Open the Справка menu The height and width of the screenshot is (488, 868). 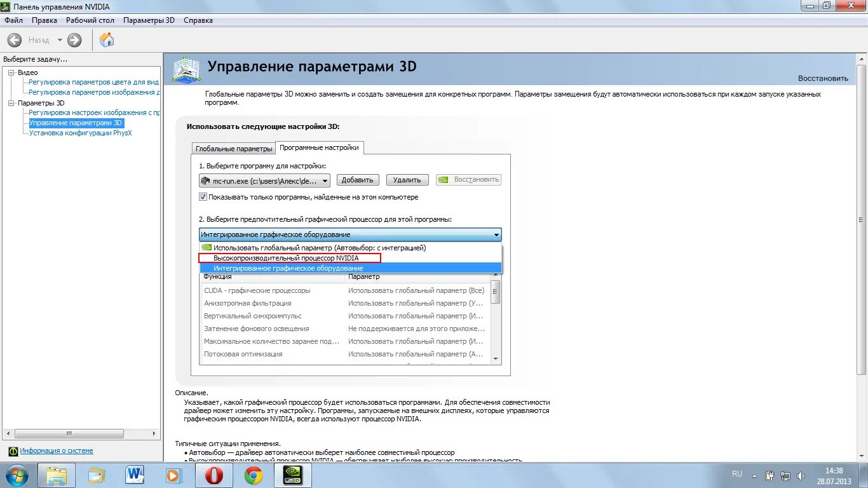pos(198,20)
